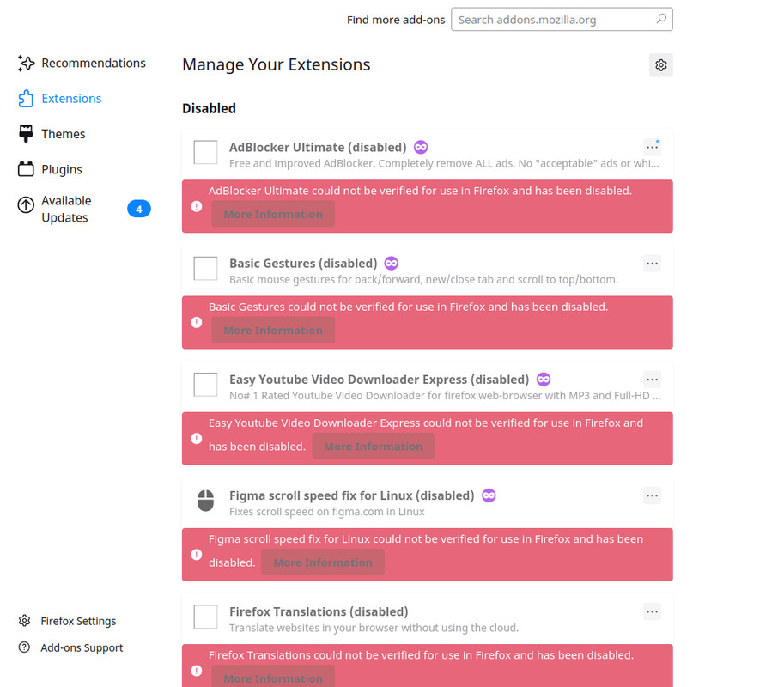The height and width of the screenshot is (687, 784).
Task: Focus the addons.mozilla.org search field
Action: coord(562,20)
